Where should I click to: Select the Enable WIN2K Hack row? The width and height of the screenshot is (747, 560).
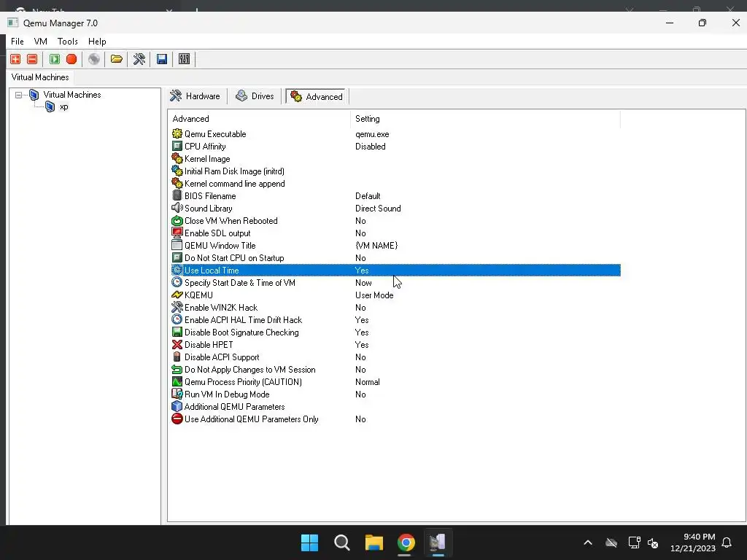click(396, 307)
